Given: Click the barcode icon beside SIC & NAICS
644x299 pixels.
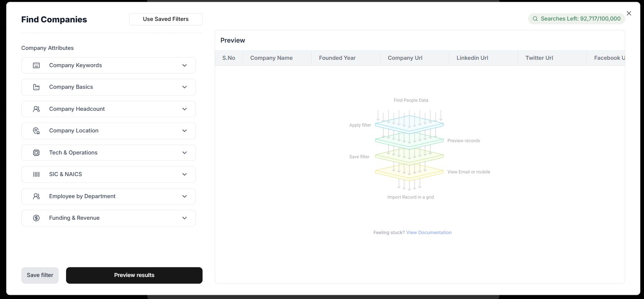Looking at the screenshot, I should 36,174.
